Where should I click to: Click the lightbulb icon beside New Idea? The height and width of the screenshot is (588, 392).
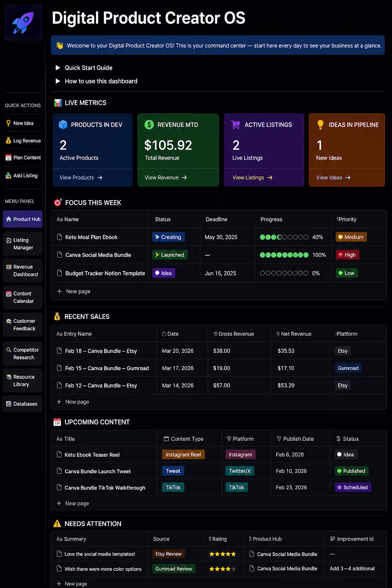[9, 123]
